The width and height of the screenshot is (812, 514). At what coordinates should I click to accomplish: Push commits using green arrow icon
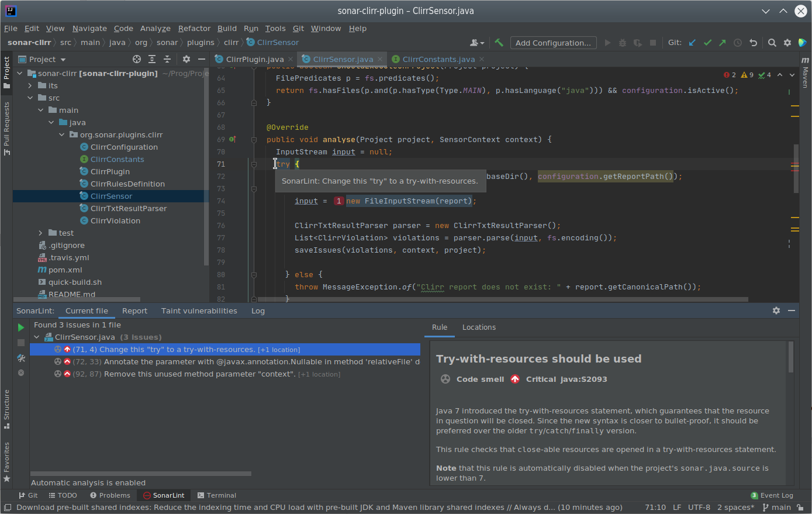click(x=722, y=42)
